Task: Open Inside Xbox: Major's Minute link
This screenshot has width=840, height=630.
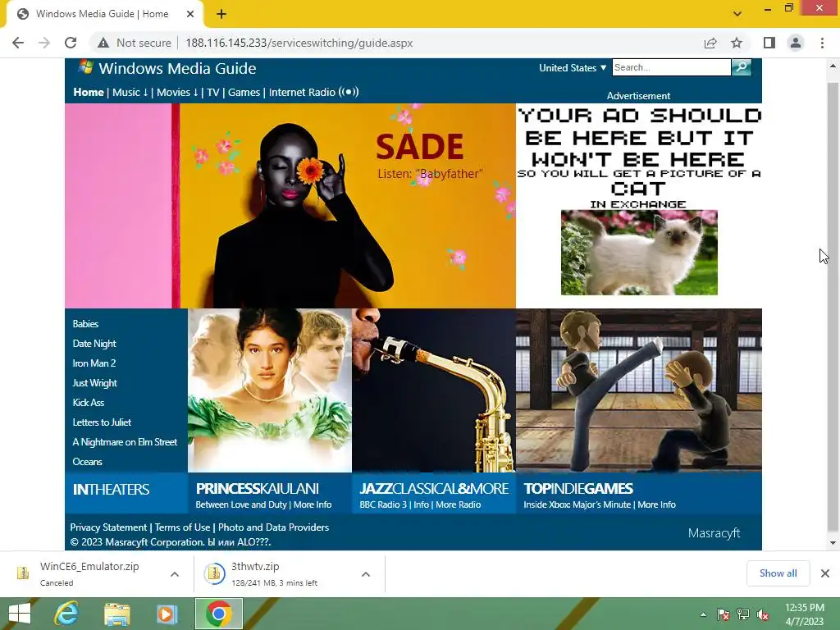Action: pyautogui.click(x=577, y=504)
